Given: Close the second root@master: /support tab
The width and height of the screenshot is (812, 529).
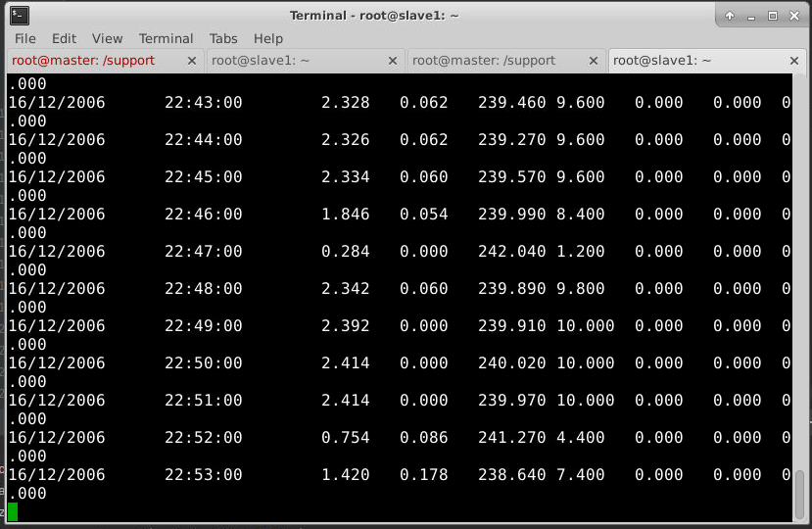Looking at the screenshot, I should pos(593,61).
